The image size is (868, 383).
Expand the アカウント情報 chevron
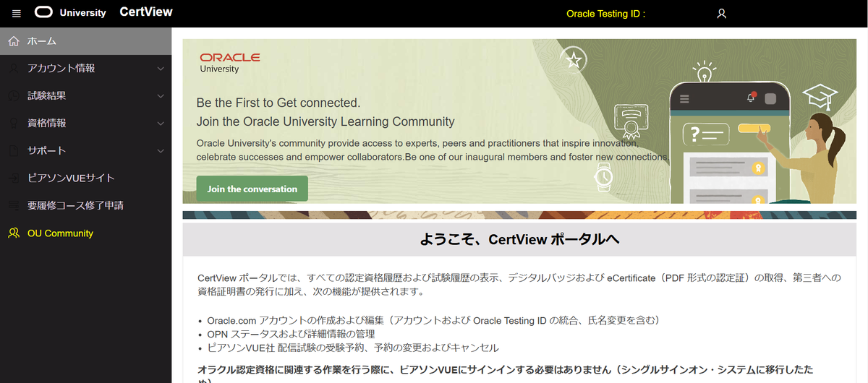[x=161, y=69]
